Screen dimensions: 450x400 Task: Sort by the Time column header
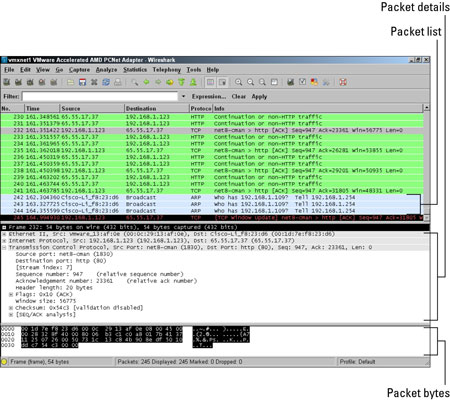coord(42,108)
